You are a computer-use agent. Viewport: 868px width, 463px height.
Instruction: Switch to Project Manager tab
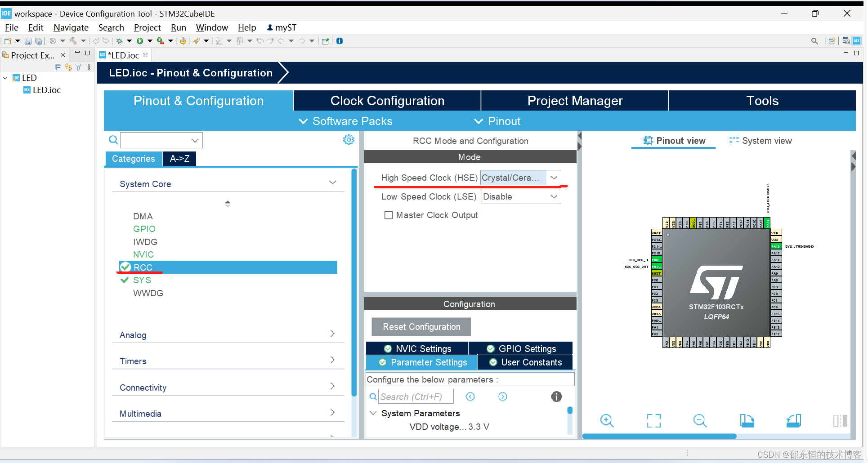click(575, 101)
